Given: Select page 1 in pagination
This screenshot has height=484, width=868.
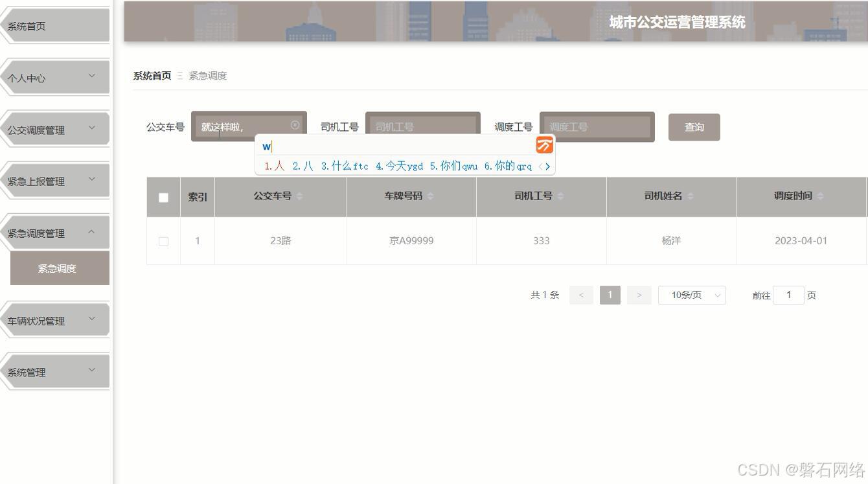Looking at the screenshot, I should pos(610,295).
